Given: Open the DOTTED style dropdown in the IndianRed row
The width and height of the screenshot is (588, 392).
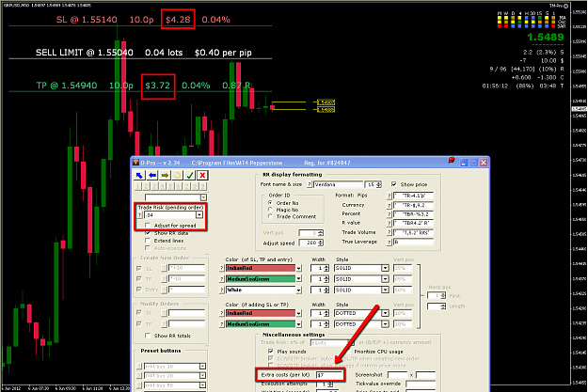Looking at the screenshot, I should pyautogui.click(x=385, y=313).
